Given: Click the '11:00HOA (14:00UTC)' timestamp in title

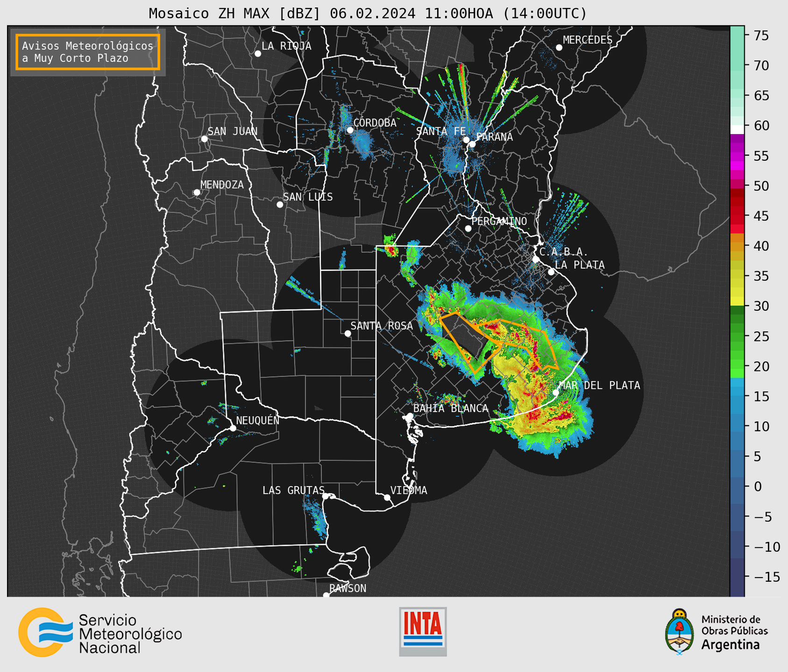Looking at the screenshot, I should point(506,14).
